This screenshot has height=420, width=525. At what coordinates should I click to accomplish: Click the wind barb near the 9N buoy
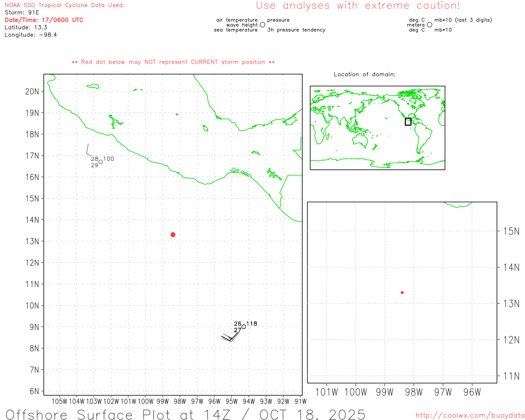click(x=231, y=336)
